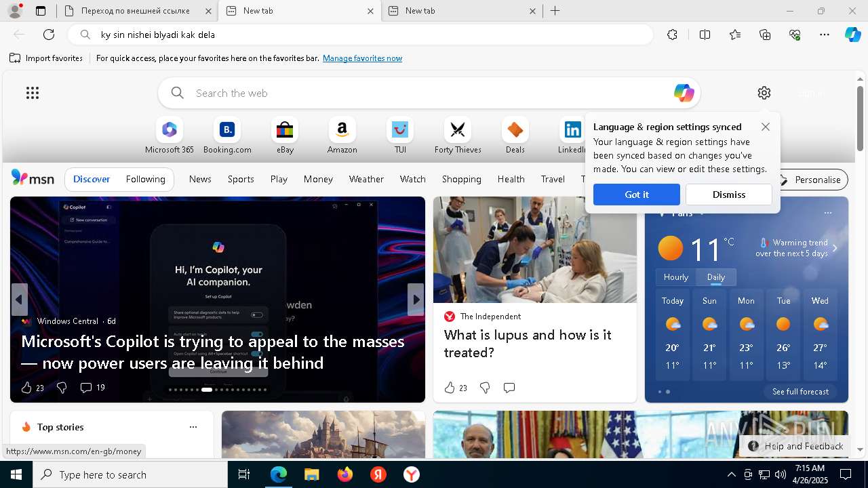The image size is (868, 488).
Task: Open Help and Feedback
Action: 796,446
